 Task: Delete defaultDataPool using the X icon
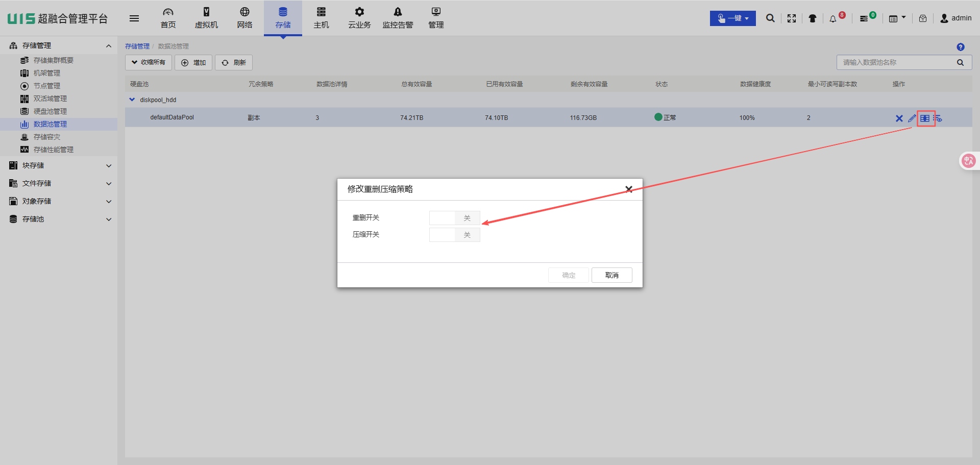pos(899,118)
